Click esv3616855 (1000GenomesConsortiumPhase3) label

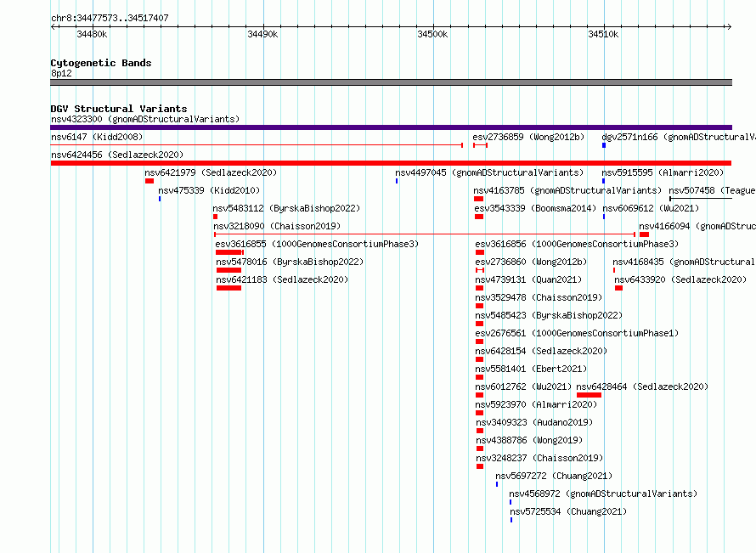(x=317, y=244)
